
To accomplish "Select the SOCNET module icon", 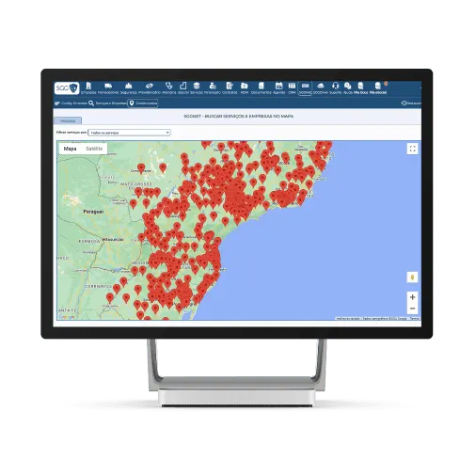I will (x=305, y=88).
